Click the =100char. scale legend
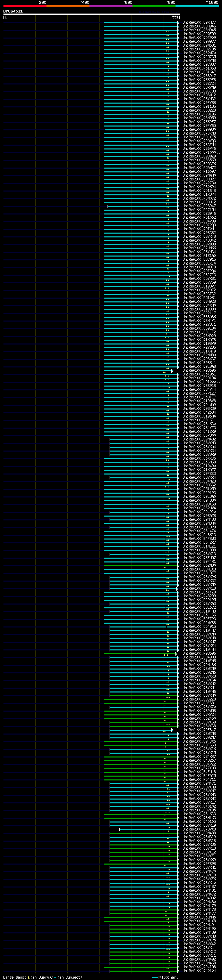 coord(165,977)
